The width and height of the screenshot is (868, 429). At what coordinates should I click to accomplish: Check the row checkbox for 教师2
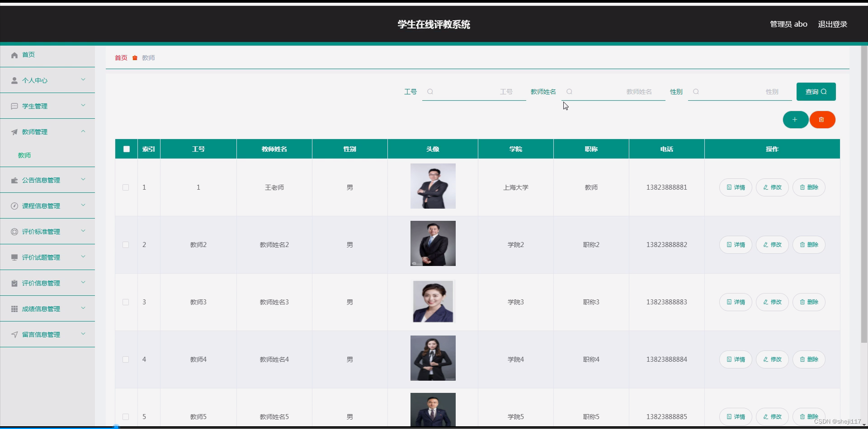click(126, 245)
